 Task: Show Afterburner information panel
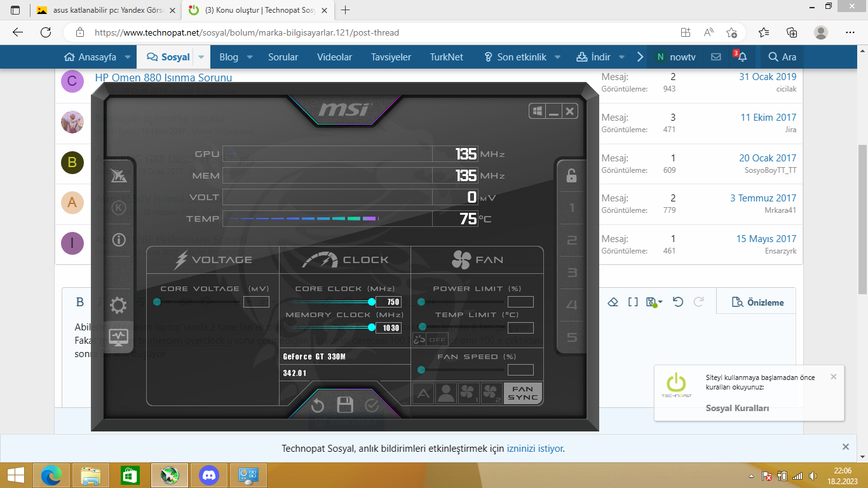118,240
